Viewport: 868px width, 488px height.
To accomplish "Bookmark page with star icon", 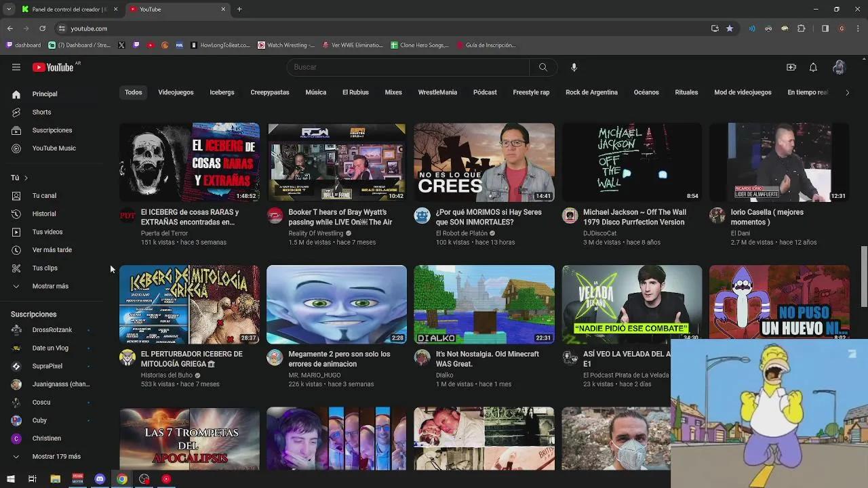I will coord(730,28).
